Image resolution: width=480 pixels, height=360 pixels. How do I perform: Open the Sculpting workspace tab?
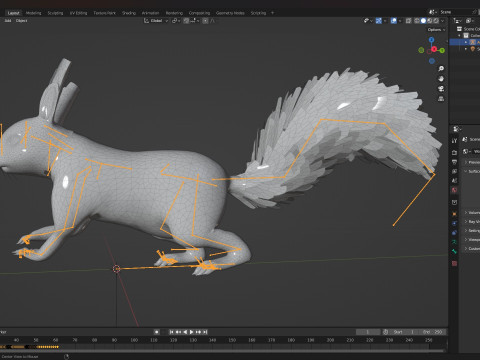[55, 13]
